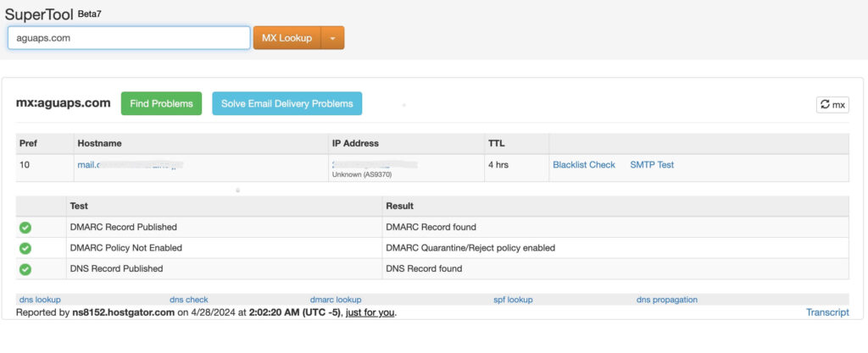Image resolution: width=868 pixels, height=353 pixels.
Task: Select the dns propagation tab
Action: click(667, 300)
